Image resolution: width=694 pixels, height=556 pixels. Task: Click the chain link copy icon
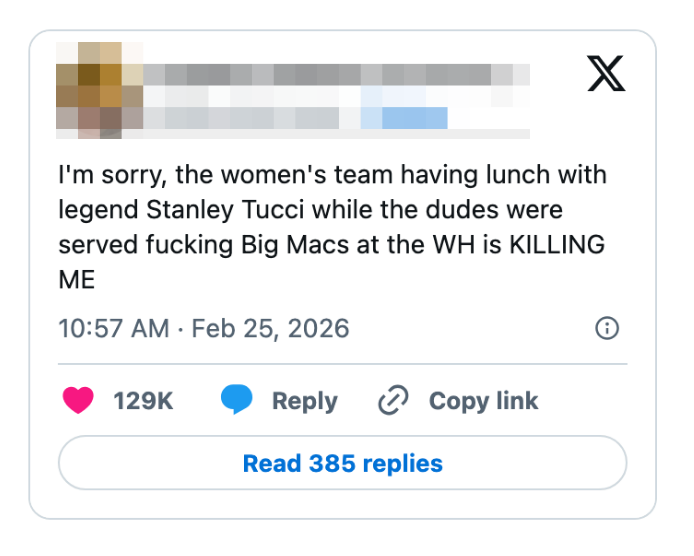click(393, 401)
